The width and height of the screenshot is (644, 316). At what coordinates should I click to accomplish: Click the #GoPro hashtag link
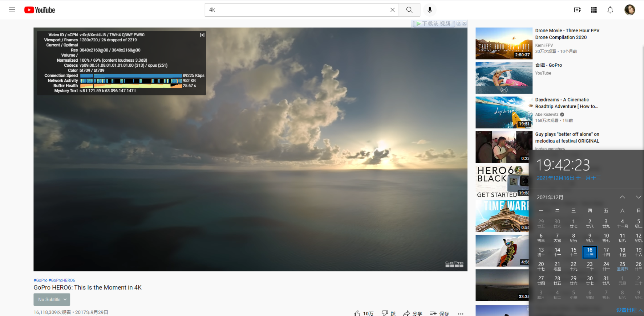point(40,280)
